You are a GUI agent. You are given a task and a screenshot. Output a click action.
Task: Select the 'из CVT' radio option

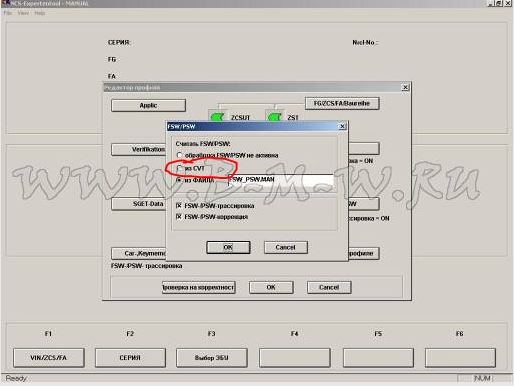(180, 168)
